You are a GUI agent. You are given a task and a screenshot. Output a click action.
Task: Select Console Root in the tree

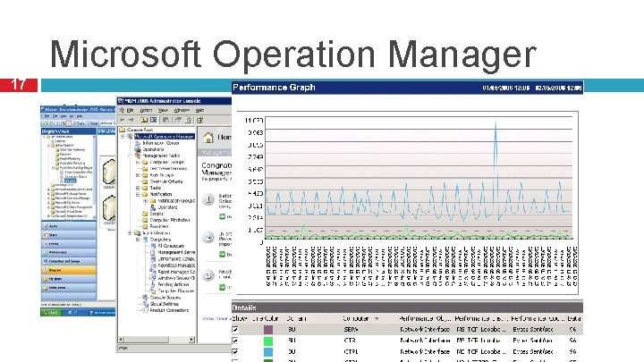pos(140,130)
